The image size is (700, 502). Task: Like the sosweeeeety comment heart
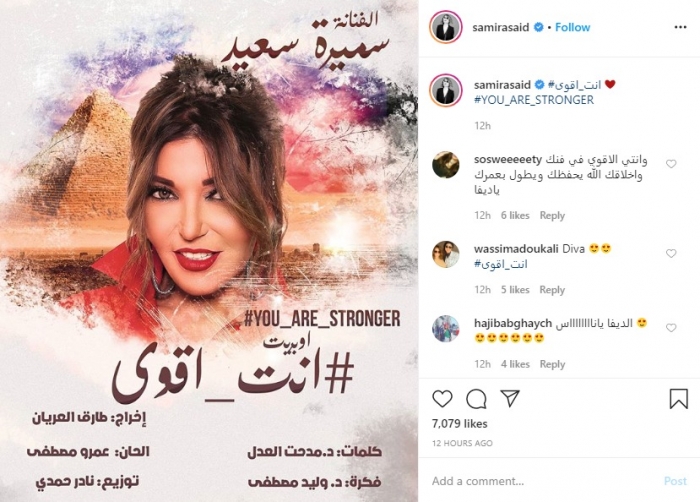[671, 164]
